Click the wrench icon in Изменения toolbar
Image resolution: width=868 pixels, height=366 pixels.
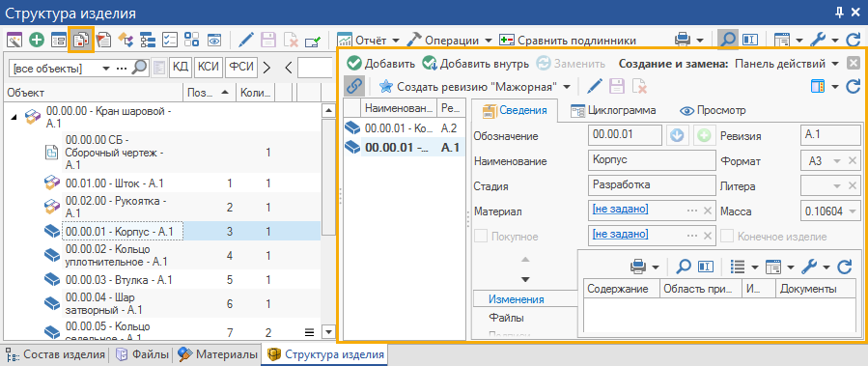click(x=809, y=267)
